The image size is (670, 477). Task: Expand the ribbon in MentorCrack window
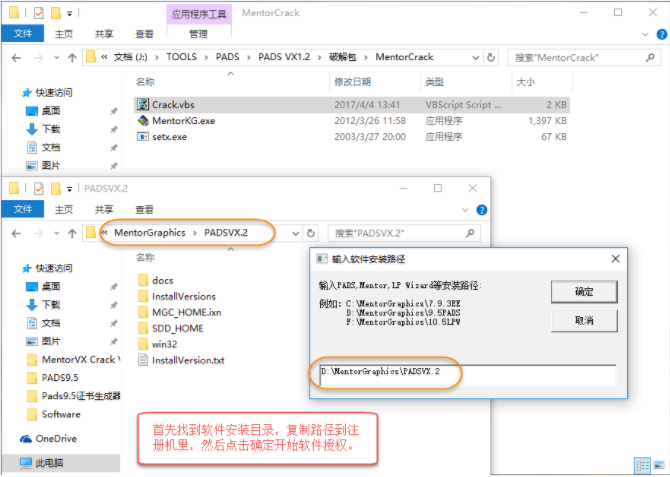[645, 34]
